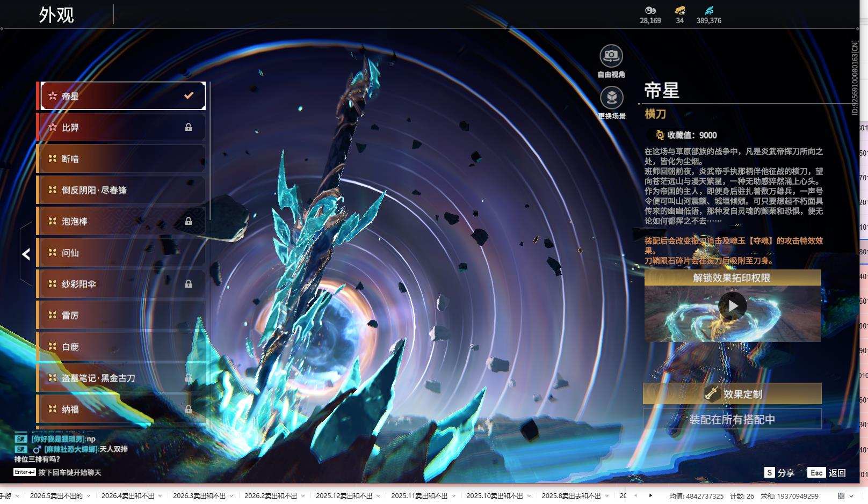Click the collection value icon beside 收藏值
This screenshot has width=868, height=504.
point(660,135)
